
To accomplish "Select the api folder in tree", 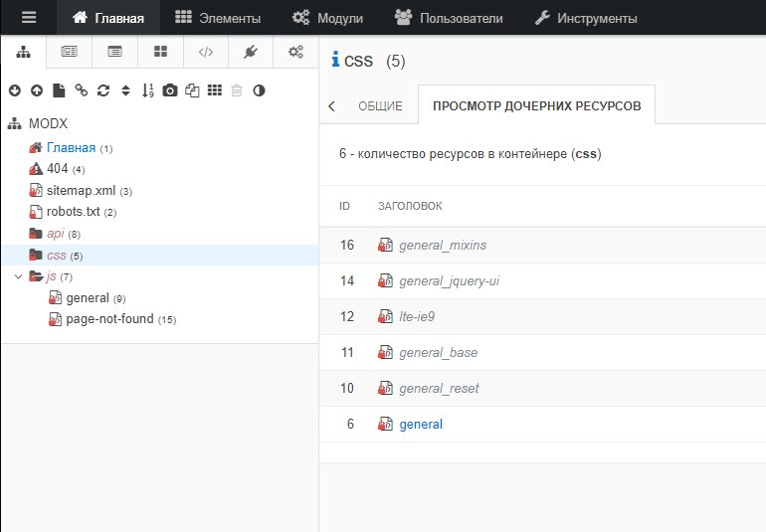I will point(55,234).
